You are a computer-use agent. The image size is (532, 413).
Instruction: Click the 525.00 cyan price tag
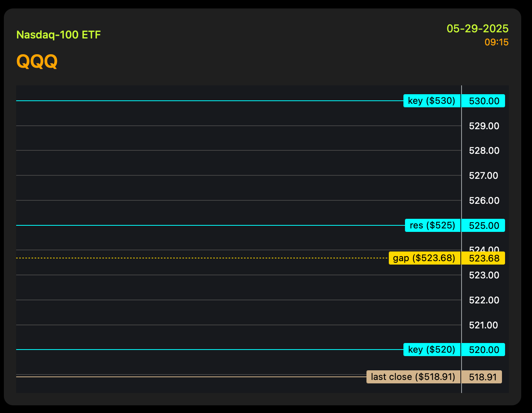coord(483,225)
